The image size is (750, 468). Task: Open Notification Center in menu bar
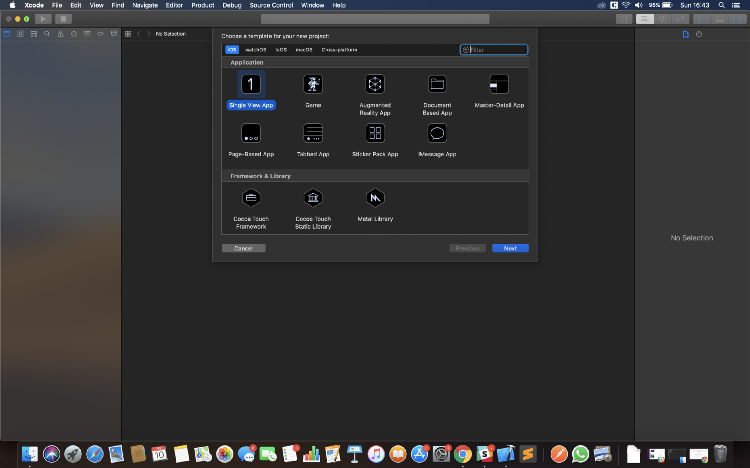coord(737,5)
